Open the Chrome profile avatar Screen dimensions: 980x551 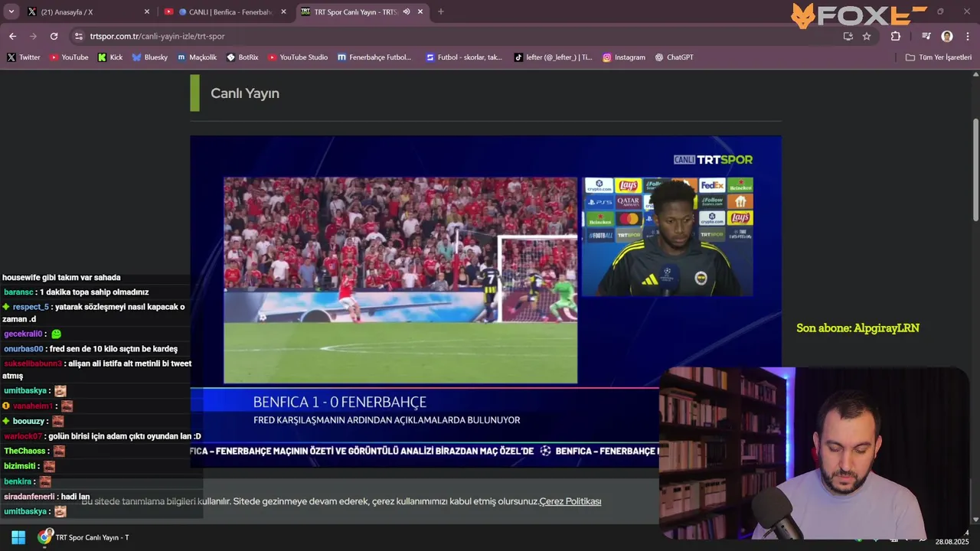click(x=947, y=36)
